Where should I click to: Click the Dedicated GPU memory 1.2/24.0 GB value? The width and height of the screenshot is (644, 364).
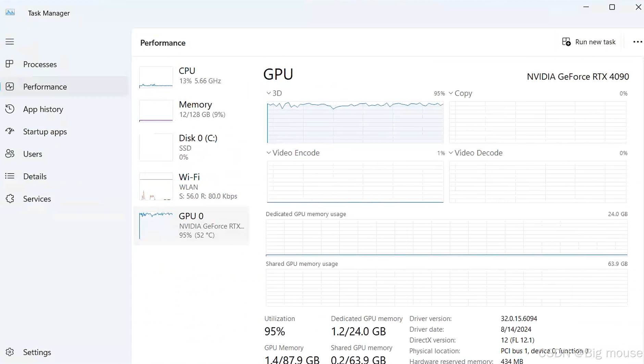click(358, 331)
